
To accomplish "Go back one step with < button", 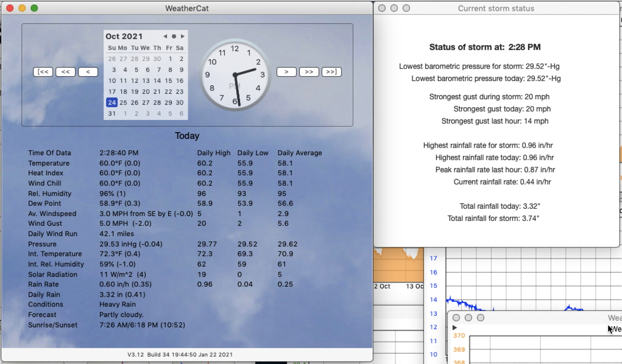I will (88, 72).
